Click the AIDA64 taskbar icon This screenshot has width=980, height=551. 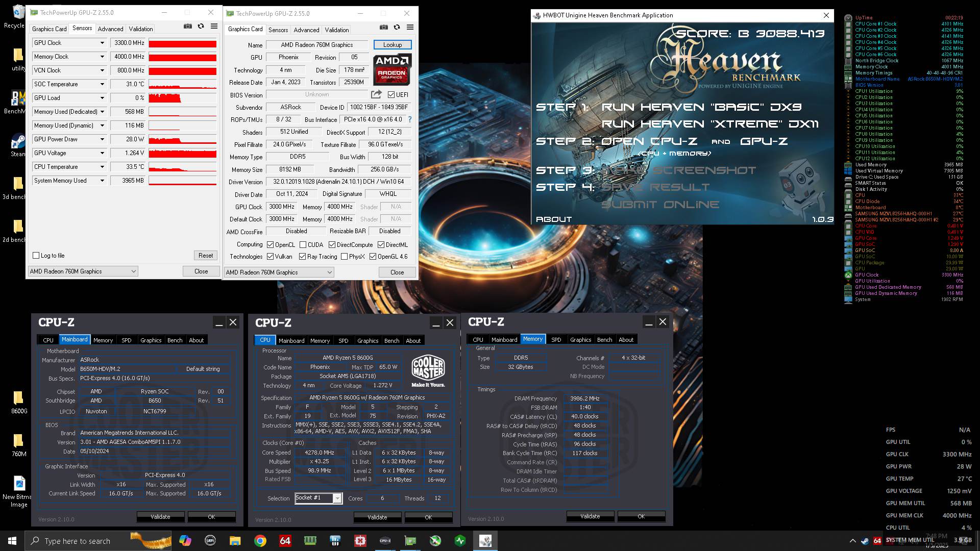(285, 541)
